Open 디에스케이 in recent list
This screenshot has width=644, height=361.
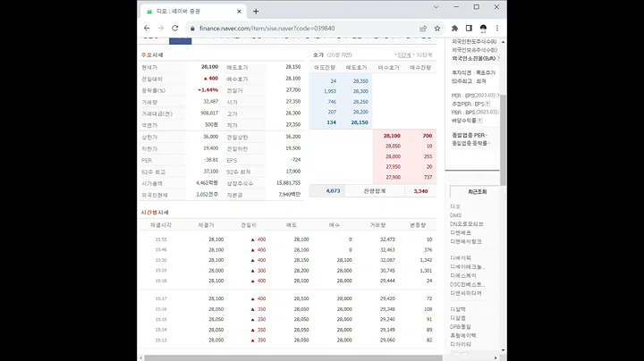coord(463,276)
